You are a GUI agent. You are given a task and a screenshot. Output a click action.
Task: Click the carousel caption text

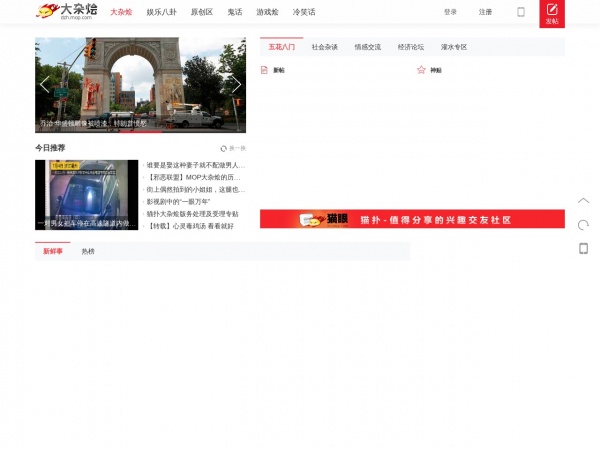click(93, 124)
